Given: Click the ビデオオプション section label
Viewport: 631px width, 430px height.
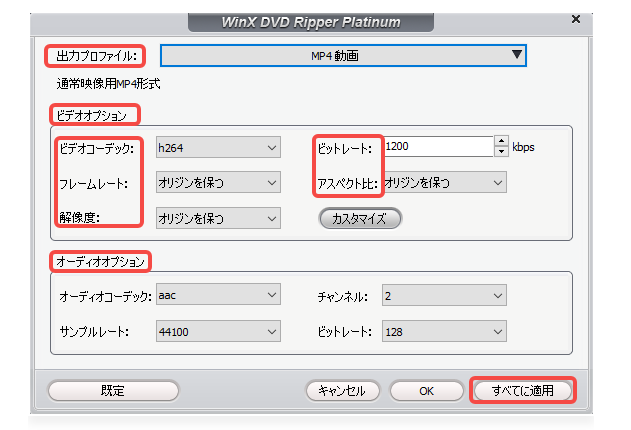Looking at the screenshot, I should tap(91, 115).
